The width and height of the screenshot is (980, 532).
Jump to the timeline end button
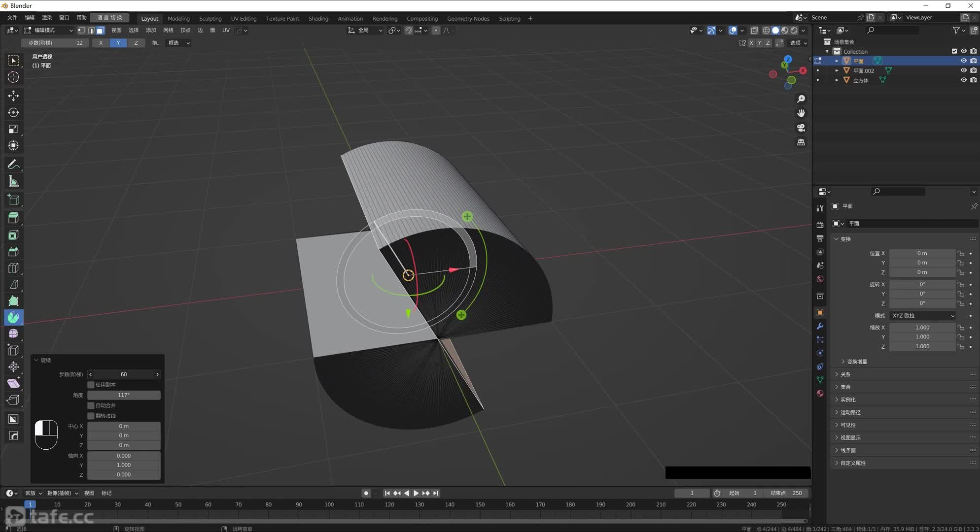(435, 493)
